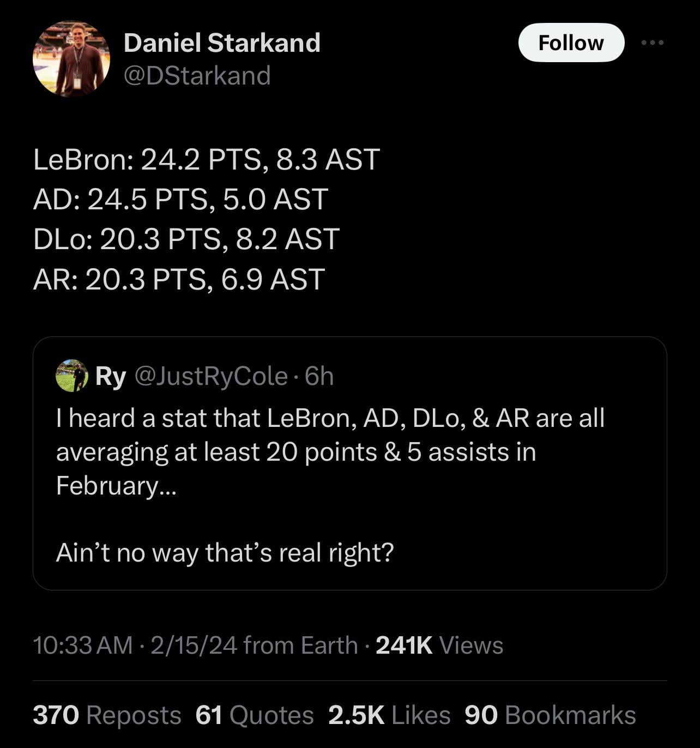View the 2.5K Likes list
Screen dimensions: 700x748
pos(389,715)
